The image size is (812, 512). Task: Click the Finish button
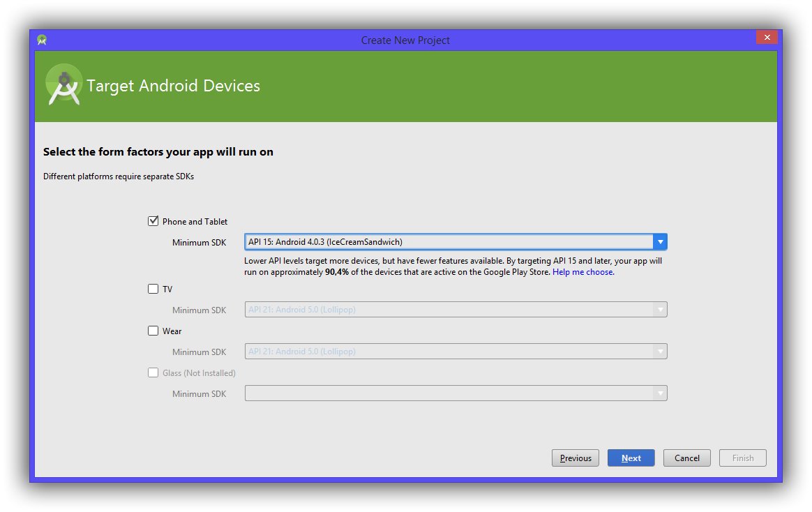pyautogui.click(x=743, y=458)
